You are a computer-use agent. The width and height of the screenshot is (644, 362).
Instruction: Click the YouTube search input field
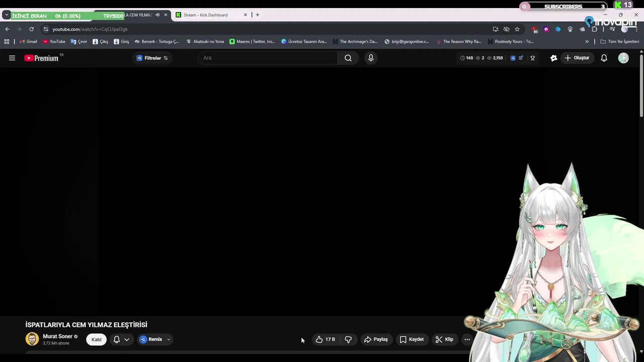(268, 58)
